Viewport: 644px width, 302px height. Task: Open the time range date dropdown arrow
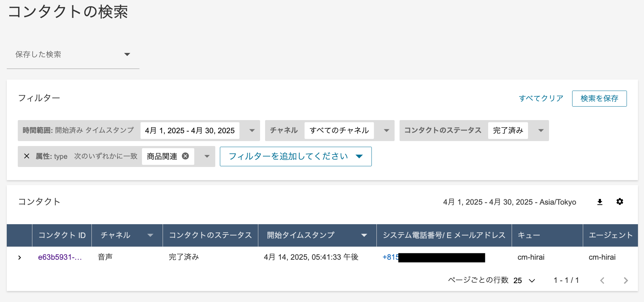(x=252, y=130)
